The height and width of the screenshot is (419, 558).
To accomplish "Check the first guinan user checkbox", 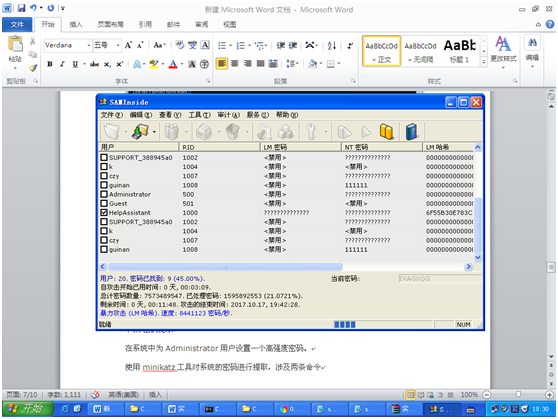I will coord(104,185).
